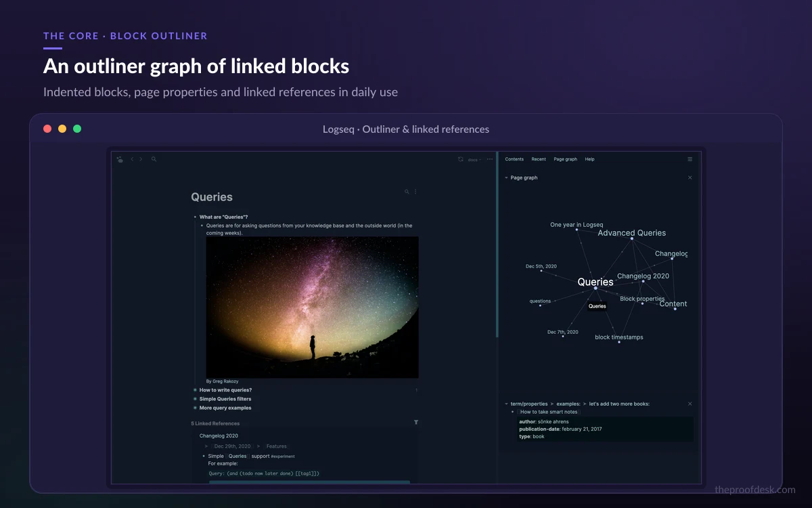The width and height of the screenshot is (812, 508).
Task: Collapse the Page graph section
Action: coord(506,177)
